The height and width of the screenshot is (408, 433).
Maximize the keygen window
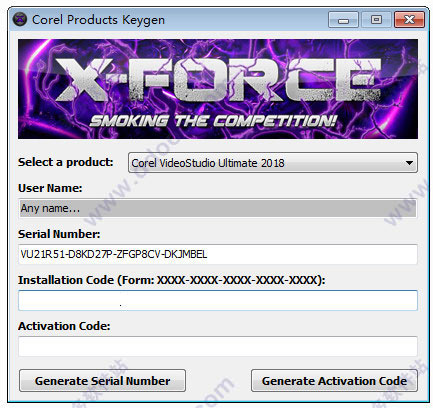376,20
